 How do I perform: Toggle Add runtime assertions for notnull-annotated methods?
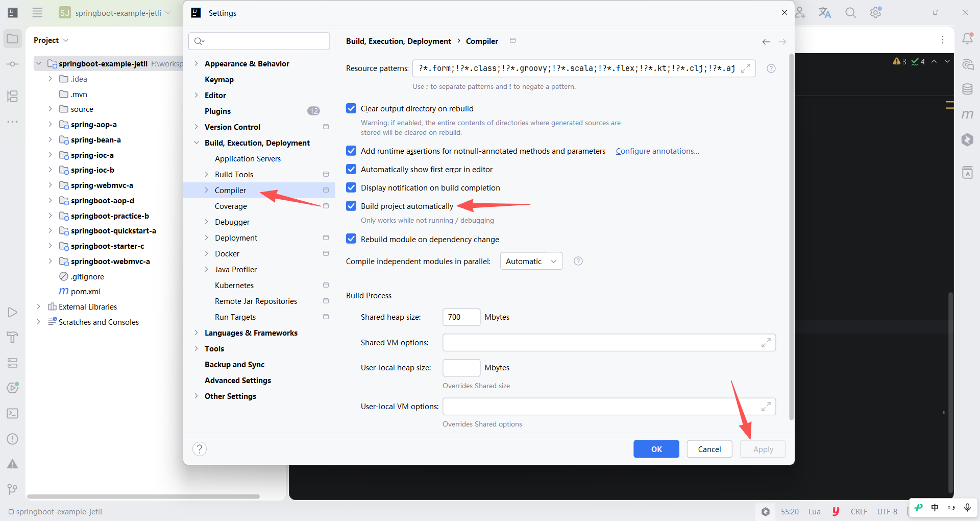(x=351, y=151)
